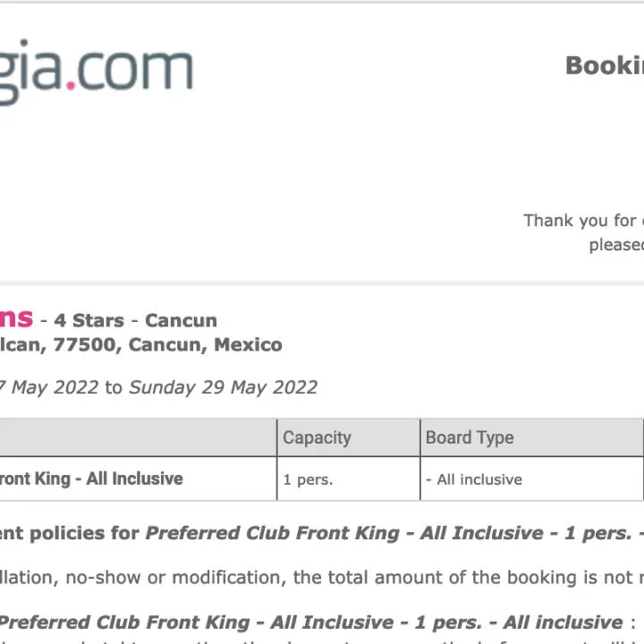The image size is (644, 644).
Task: Click the 4 Stars rating text
Action: tap(89, 321)
